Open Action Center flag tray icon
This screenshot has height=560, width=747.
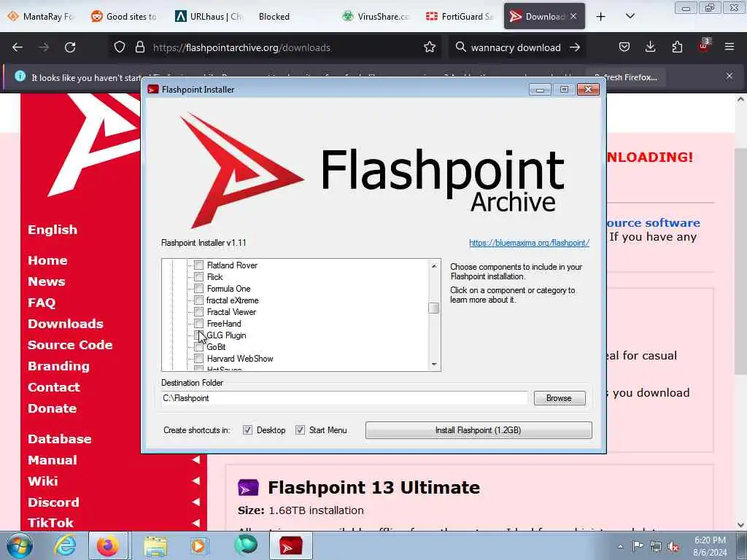[638, 546]
